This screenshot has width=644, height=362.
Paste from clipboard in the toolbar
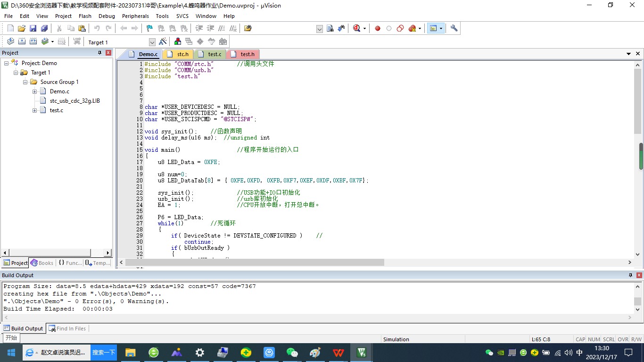pyautogui.click(x=82, y=28)
